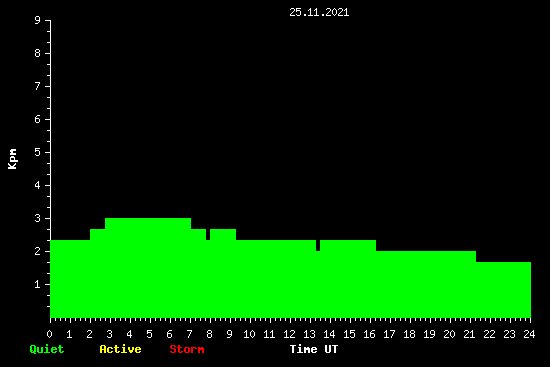Click the hour 8 tick label
Screen dimensions: 550x367
point(209,334)
